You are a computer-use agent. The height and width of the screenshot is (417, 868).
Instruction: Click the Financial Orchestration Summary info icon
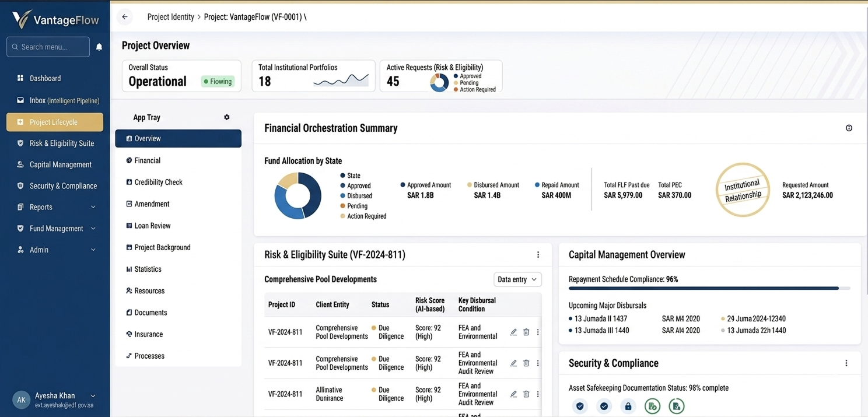(849, 128)
